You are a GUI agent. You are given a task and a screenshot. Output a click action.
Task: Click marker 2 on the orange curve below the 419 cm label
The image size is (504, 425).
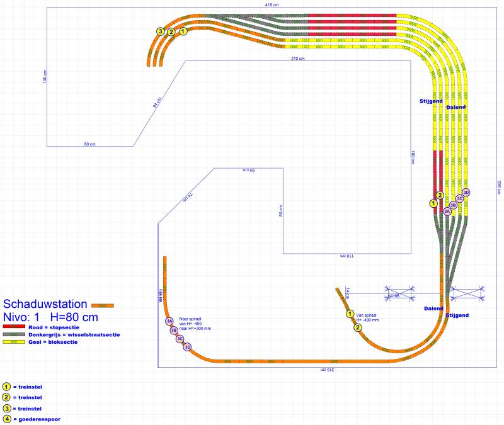click(x=171, y=32)
